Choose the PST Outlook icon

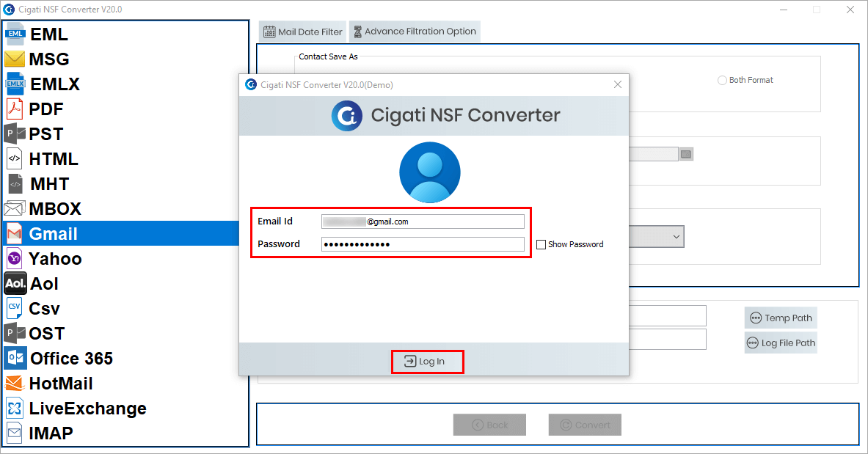pos(15,133)
